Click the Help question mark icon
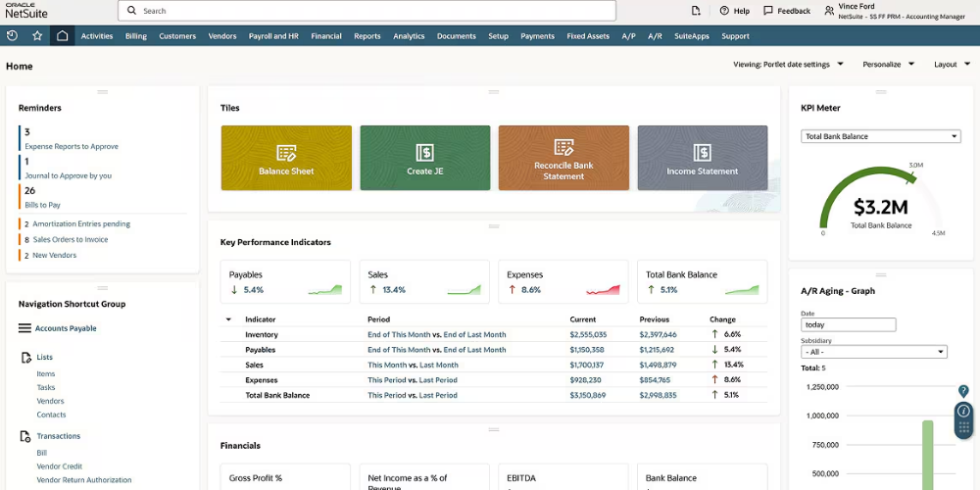 click(724, 11)
